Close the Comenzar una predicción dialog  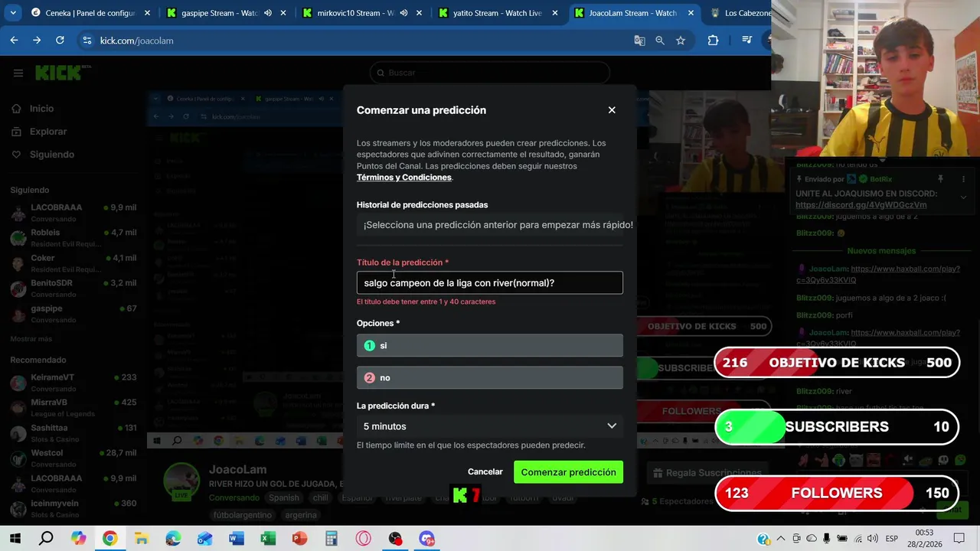tap(612, 110)
